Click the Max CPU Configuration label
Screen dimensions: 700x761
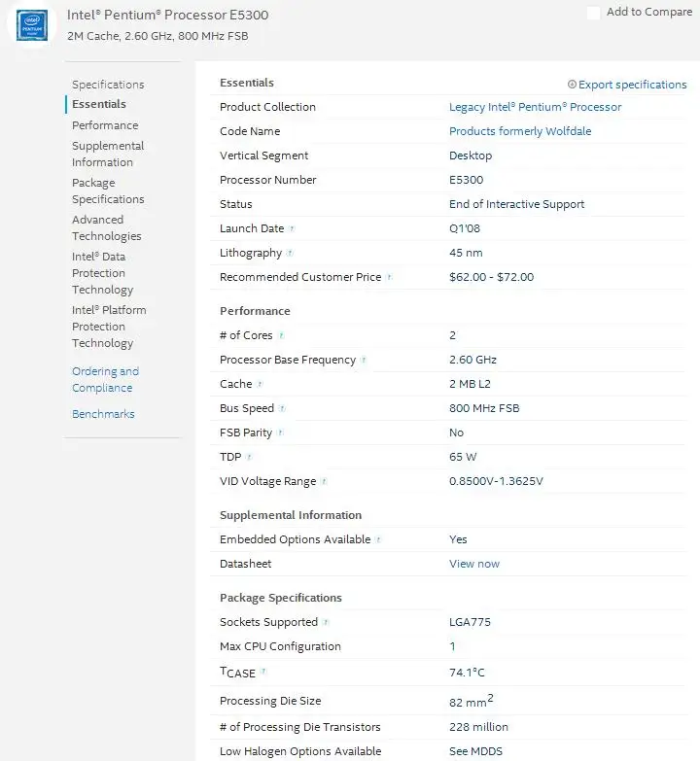pos(280,646)
